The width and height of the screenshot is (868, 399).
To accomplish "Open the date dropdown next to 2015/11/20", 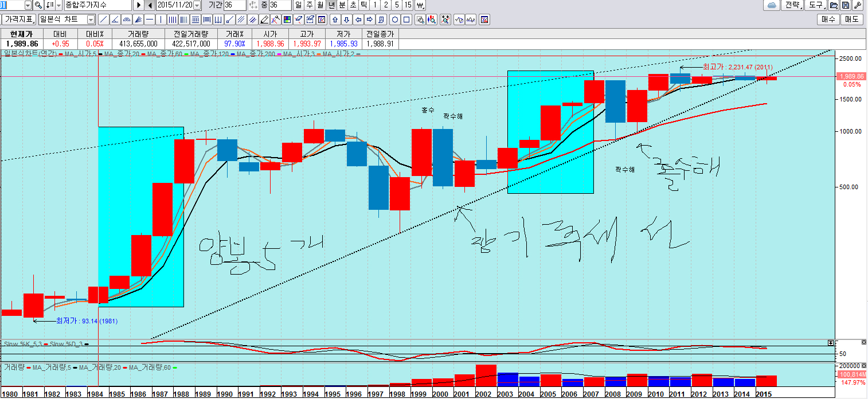I will click(197, 5).
